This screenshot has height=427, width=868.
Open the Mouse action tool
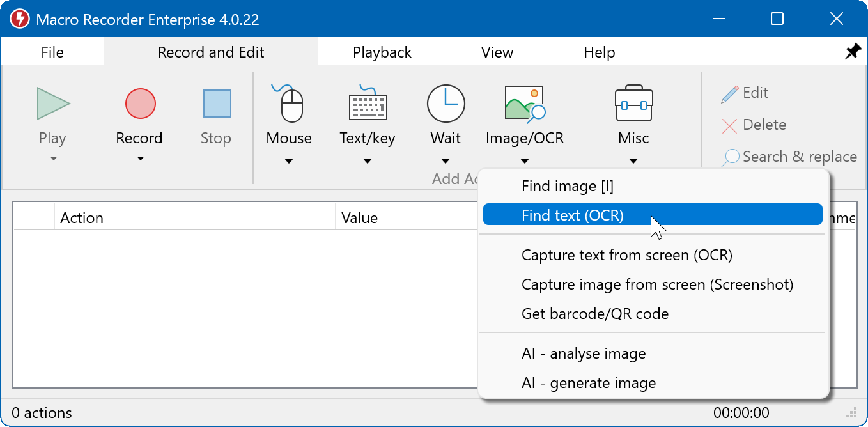(288, 104)
